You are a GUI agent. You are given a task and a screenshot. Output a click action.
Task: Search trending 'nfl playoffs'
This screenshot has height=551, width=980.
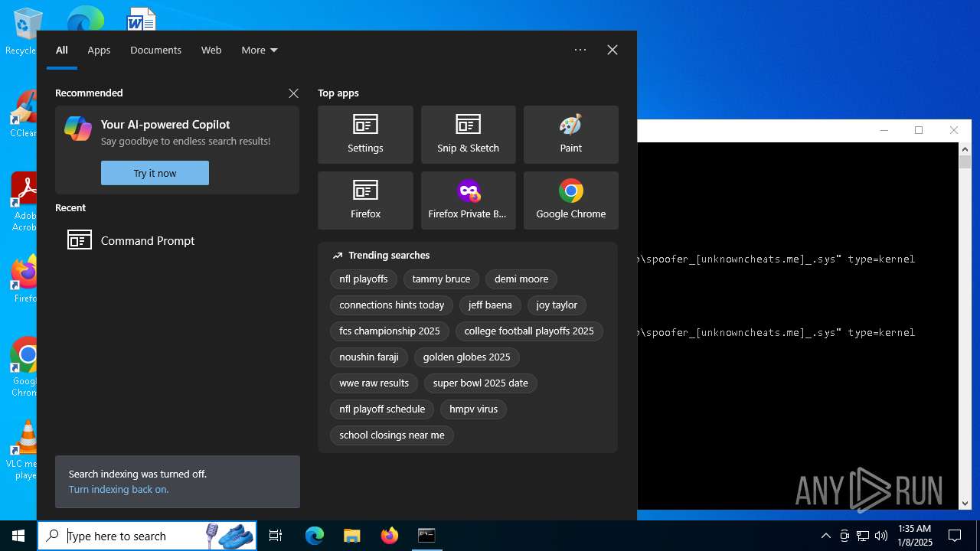[364, 279]
